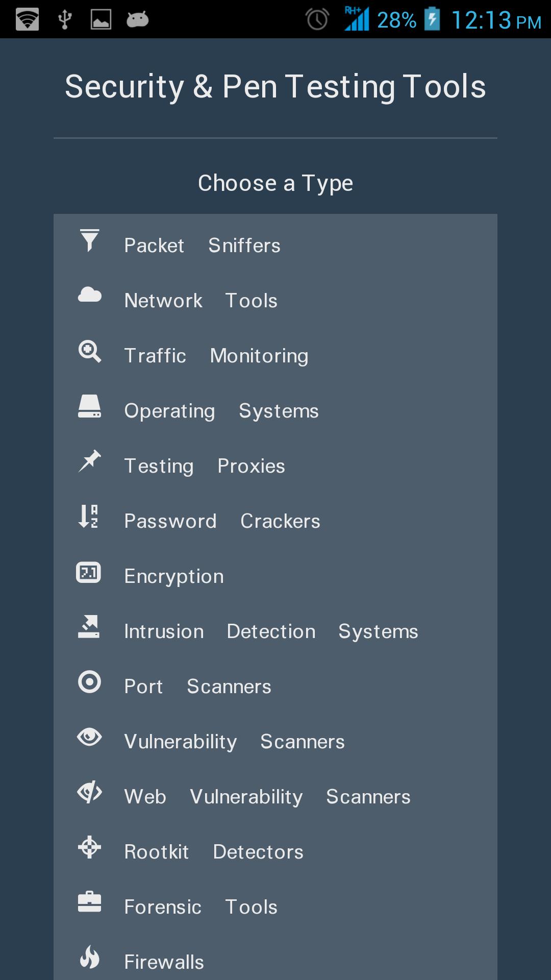Viewport: 551px width, 980px height.
Task: Tap the eye icon for Vulnerability Scanners
Action: pyautogui.click(x=89, y=737)
